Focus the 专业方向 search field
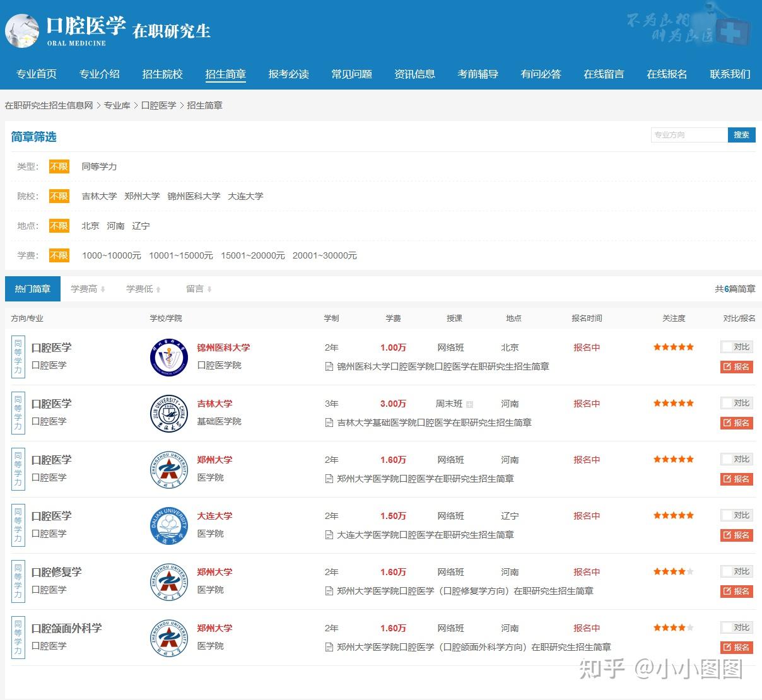762x700 pixels. click(689, 135)
